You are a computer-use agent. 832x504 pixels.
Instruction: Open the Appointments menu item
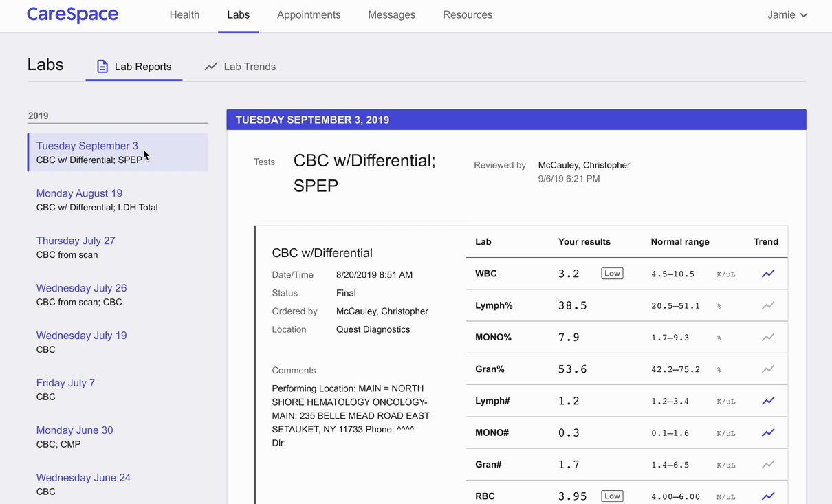click(309, 15)
